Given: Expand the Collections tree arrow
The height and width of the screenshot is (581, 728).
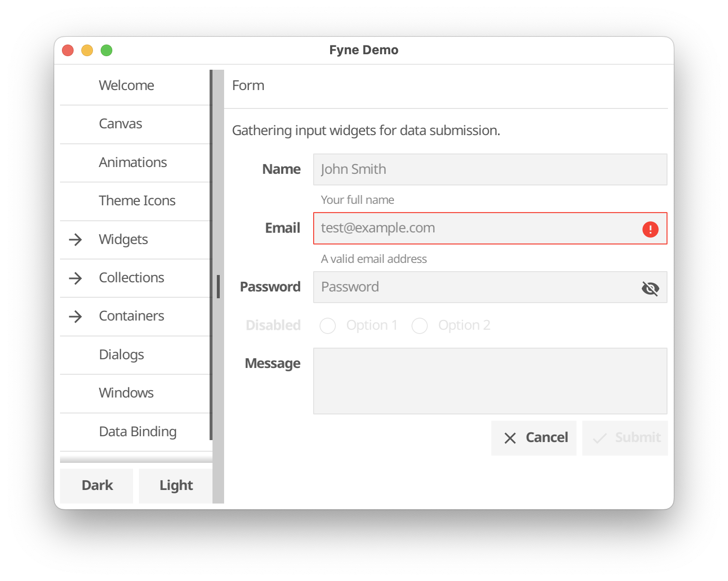Looking at the screenshot, I should click(76, 278).
